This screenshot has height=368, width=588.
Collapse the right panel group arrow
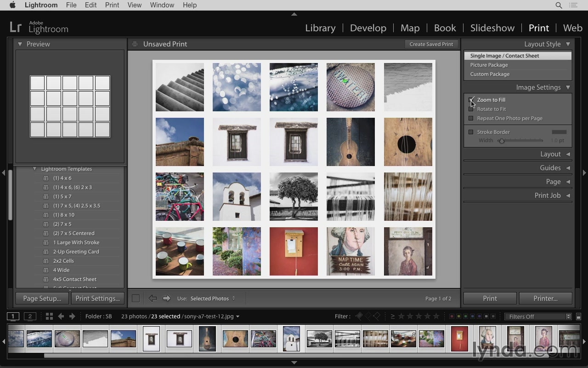pos(584,173)
